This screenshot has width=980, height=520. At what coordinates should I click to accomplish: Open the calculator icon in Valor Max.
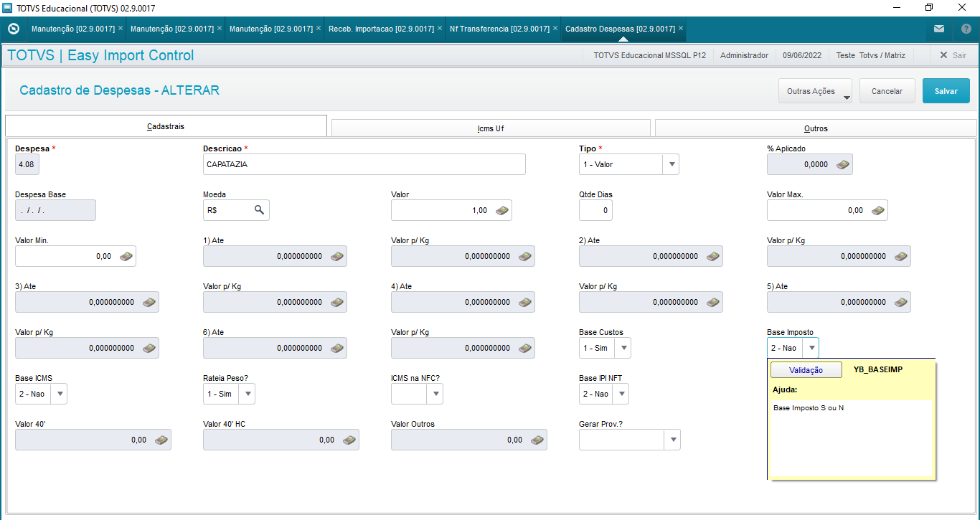[x=877, y=210]
